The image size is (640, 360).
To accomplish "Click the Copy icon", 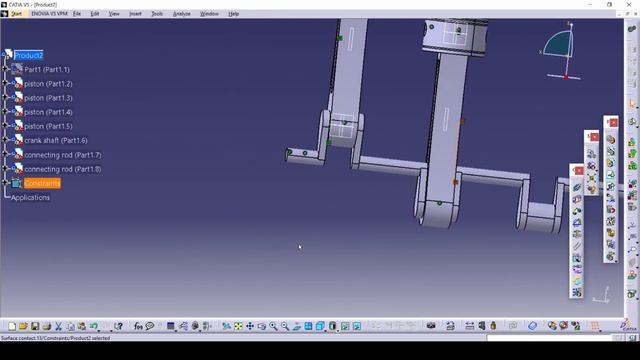I will pos(70,326).
